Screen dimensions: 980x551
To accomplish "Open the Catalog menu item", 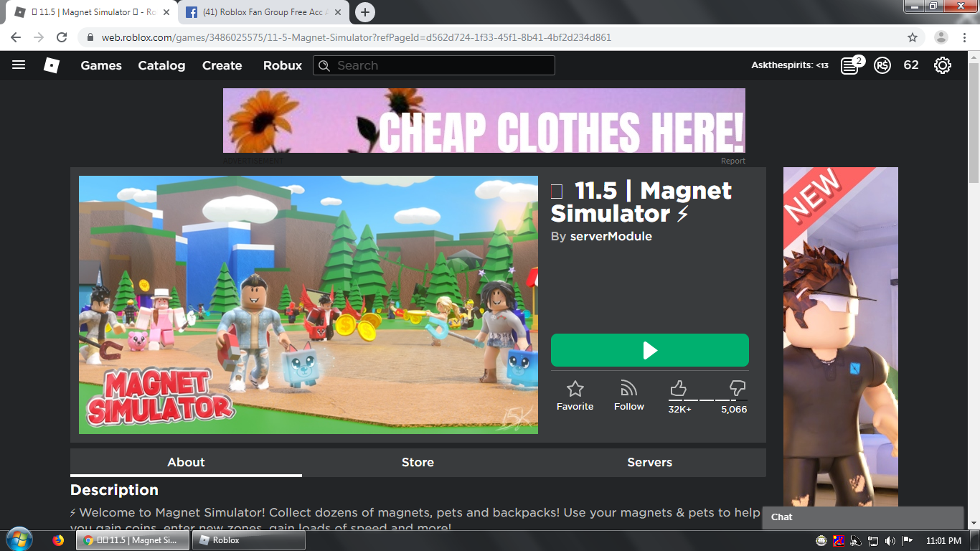I will [161, 65].
